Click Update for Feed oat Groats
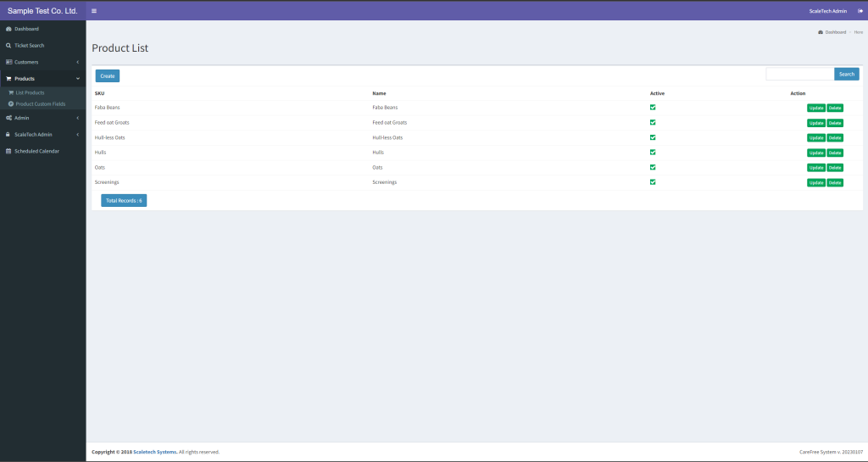This screenshot has height=462, width=868. pyautogui.click(x=815, y=123)
